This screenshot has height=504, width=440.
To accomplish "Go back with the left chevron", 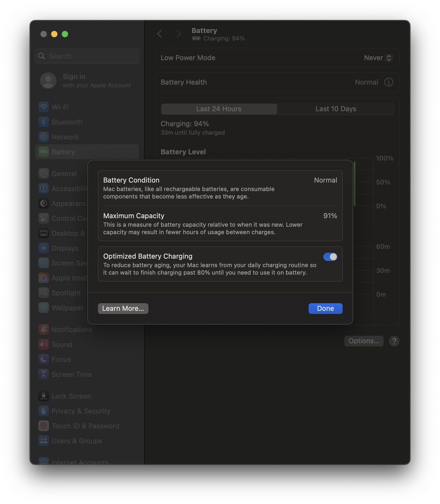I will click(160, 34).
